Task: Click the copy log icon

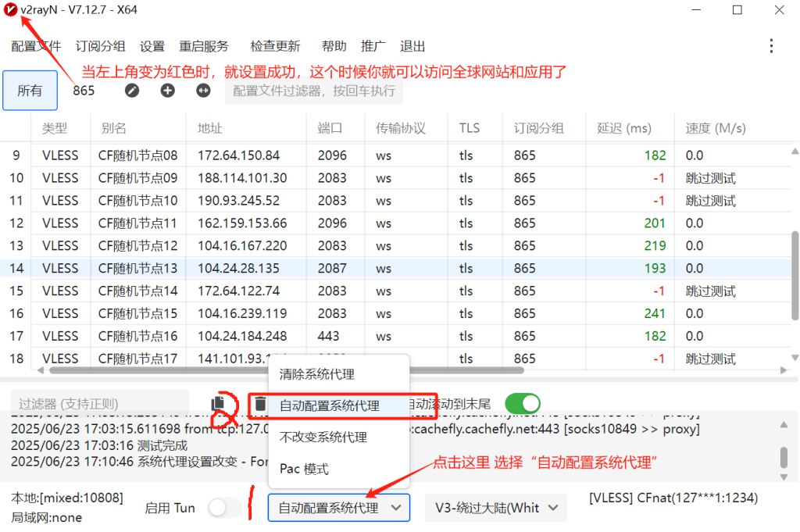Action: point(219,403)
